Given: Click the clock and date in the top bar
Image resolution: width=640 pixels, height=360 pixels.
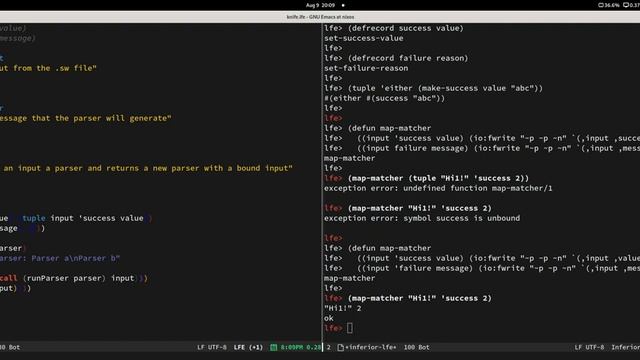Looking at the screenshot, I should (320, 5).
